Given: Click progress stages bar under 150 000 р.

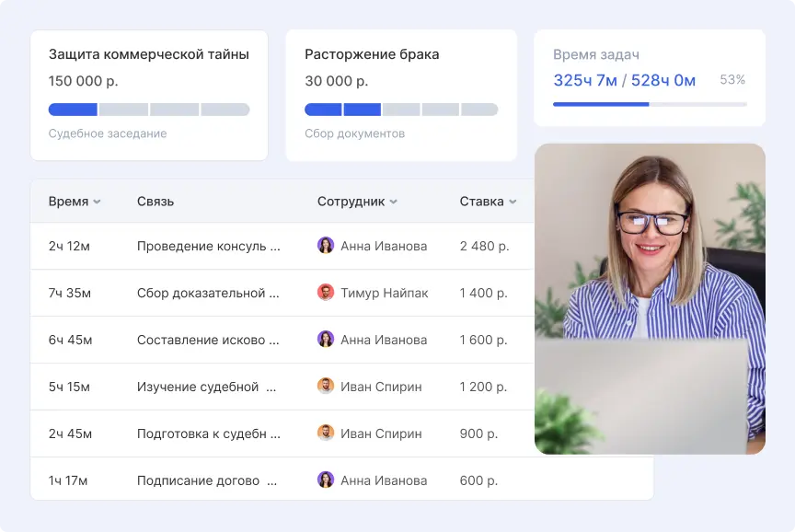Looking at the screenshot, I should pos(148,110).
